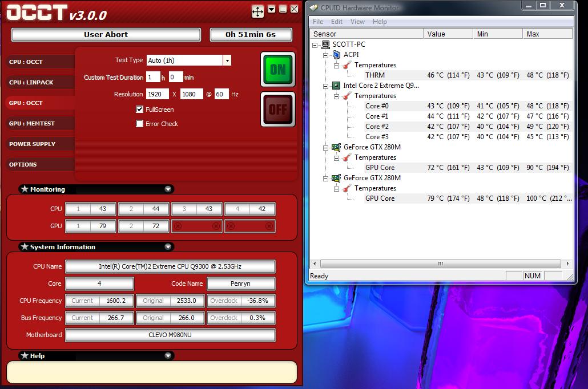Collapse the Intel Core 2 Extreme tree node

[x=325, y=86]
